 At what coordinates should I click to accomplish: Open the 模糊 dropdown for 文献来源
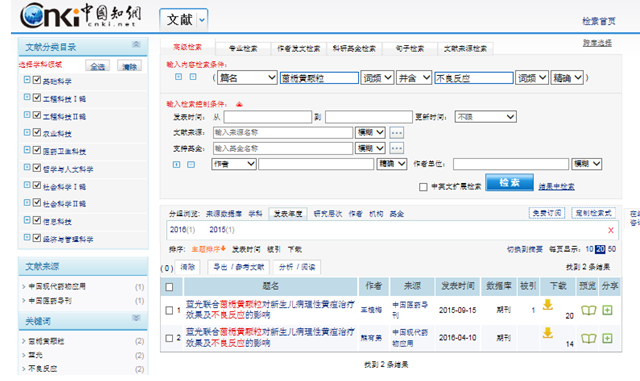[370, 133]
